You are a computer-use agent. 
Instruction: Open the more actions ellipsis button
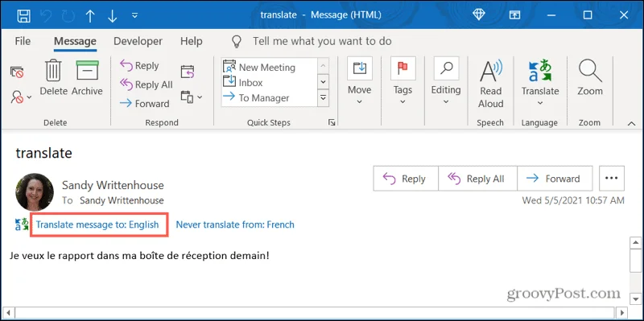pyautogui.click(x=612, y=179)
